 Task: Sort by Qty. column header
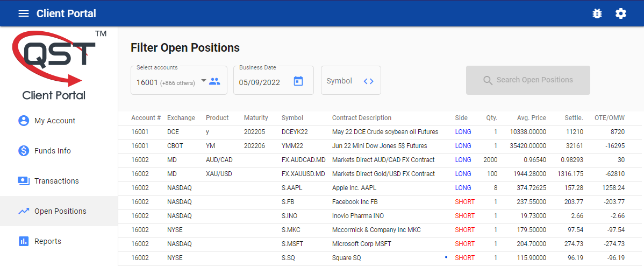[x=492, y=117]
